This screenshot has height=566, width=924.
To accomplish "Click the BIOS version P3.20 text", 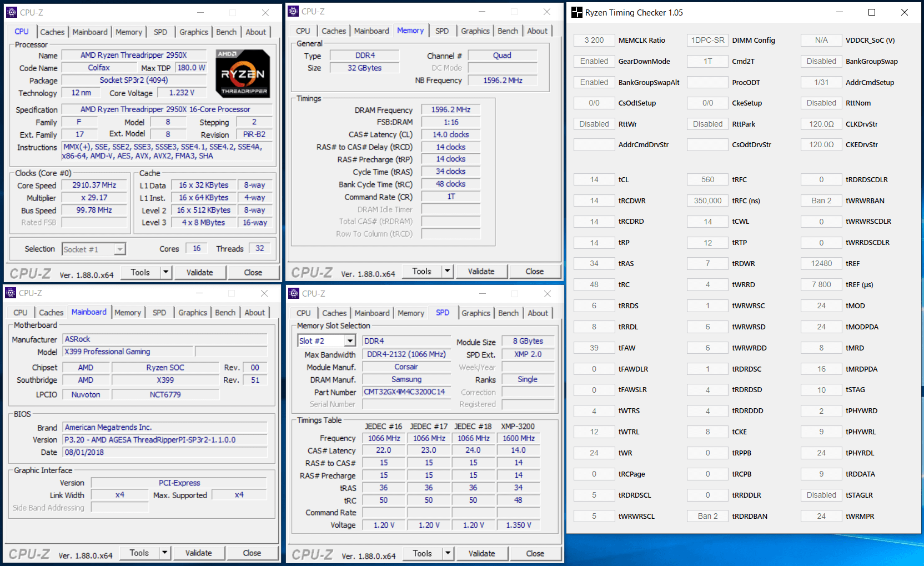I will click(x=165, y=439).
